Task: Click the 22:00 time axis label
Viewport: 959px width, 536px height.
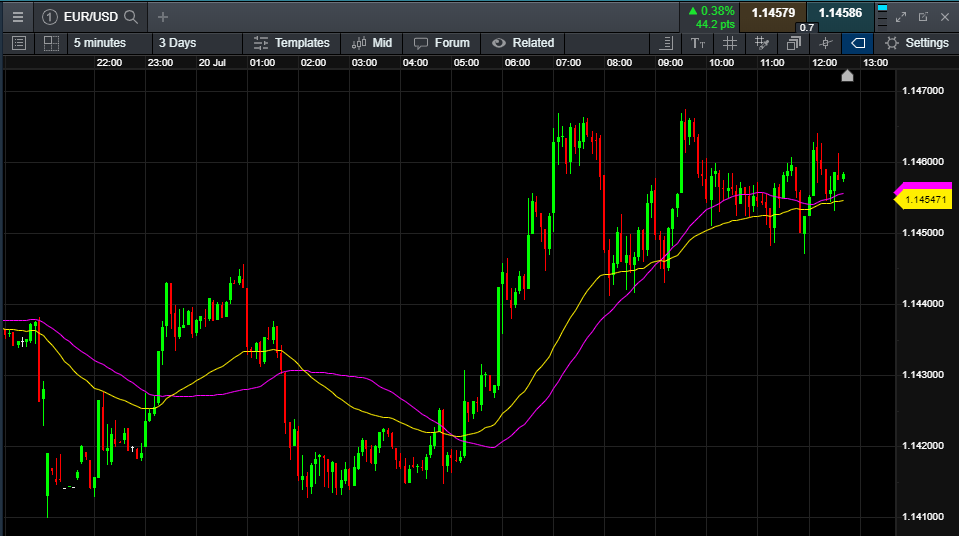Action: coord(109,62)
